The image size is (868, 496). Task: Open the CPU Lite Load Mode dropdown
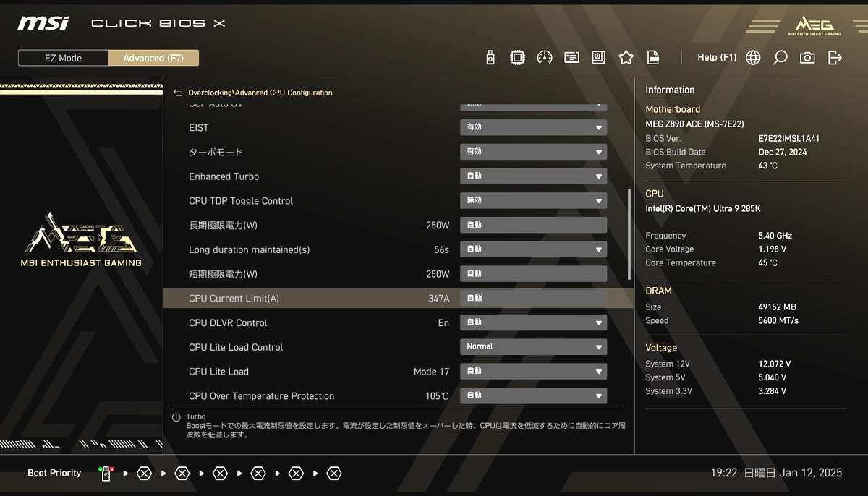534,372
